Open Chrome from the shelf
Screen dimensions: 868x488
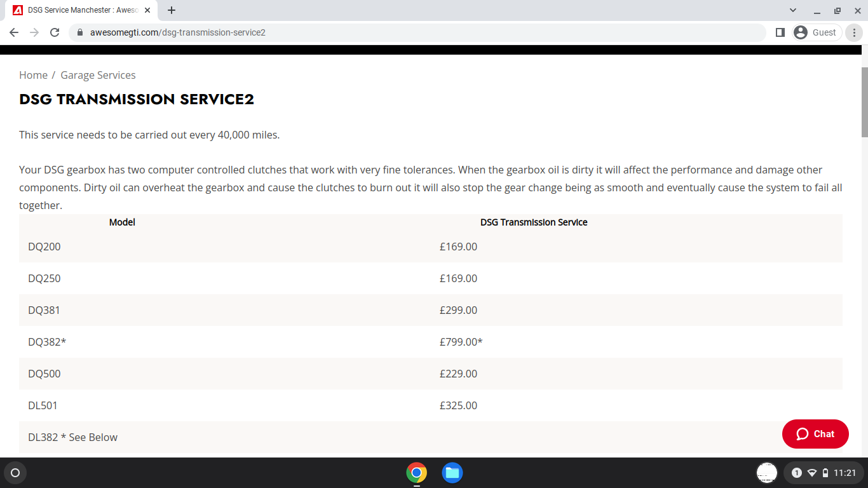pos(416,473)
